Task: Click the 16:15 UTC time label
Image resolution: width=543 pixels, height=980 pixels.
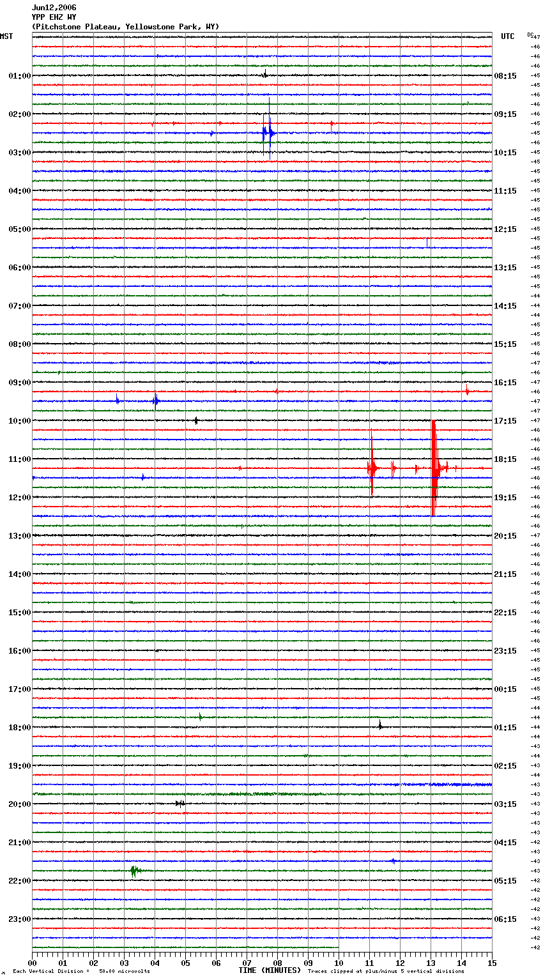Action: click(505, 383)
